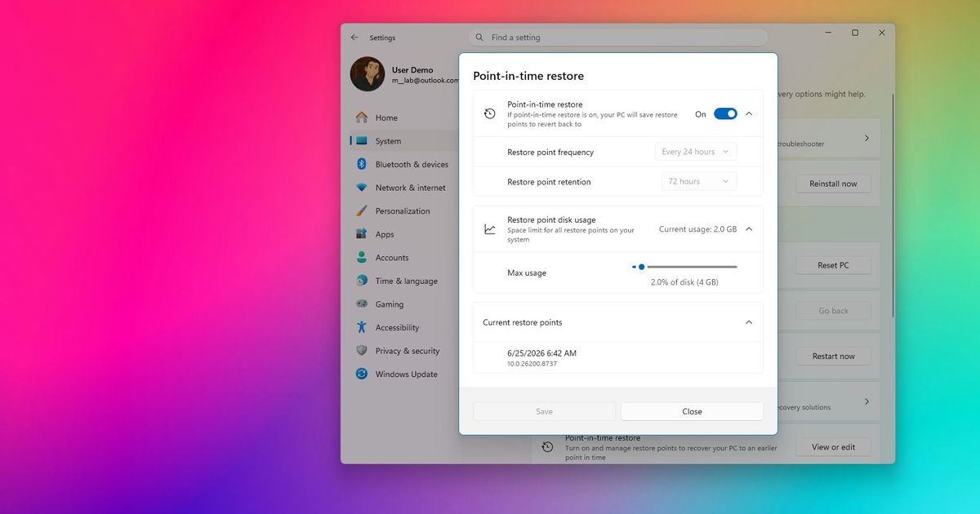Click the 10.0.26200.8737 version text
Viewport: 980px width, 514px height.
[532, 364]
